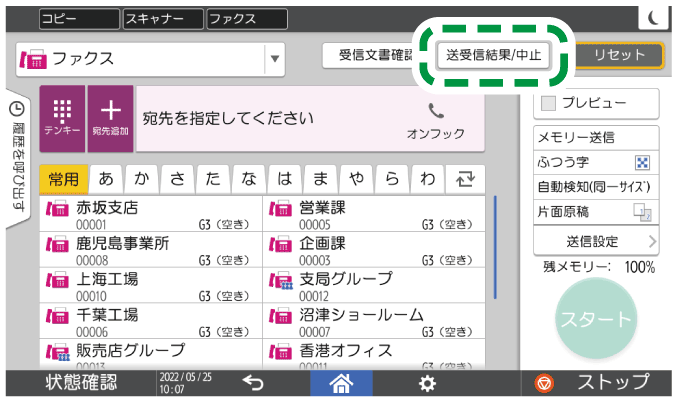The image size is (675, 400).
Task: Tap the green スタート button
Action: 596,319
